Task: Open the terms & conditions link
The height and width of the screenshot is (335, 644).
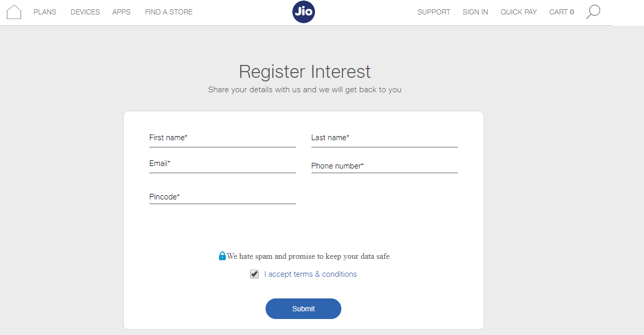Action: (310, 274)
